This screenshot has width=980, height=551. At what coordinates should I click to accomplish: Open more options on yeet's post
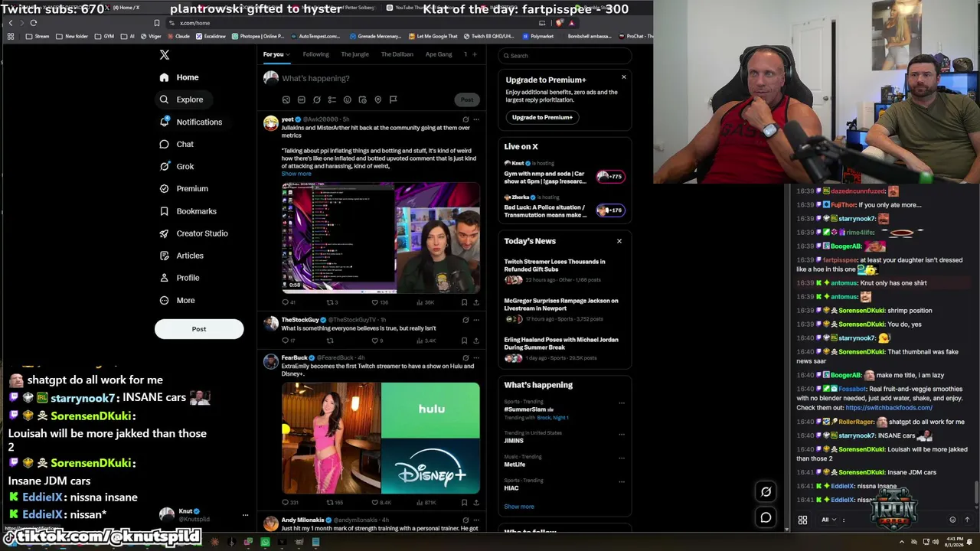[x=476, y=119]
